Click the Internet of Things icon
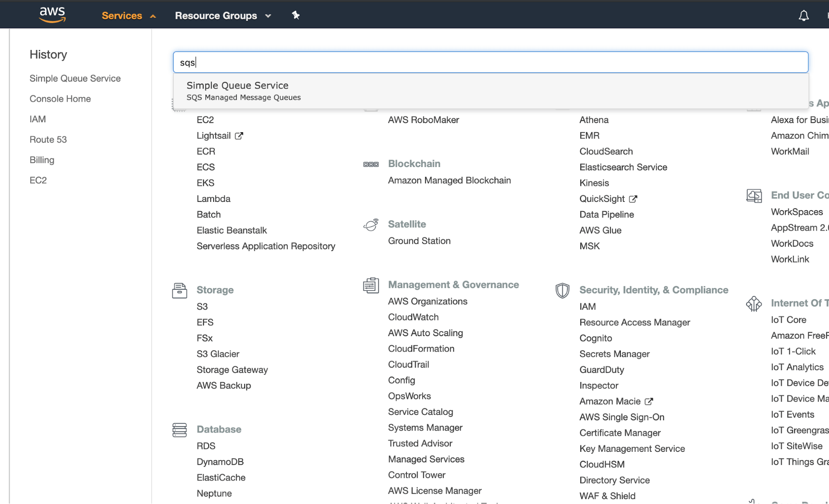This screenshot has height=504, width=829. click(x=754, y=303)
